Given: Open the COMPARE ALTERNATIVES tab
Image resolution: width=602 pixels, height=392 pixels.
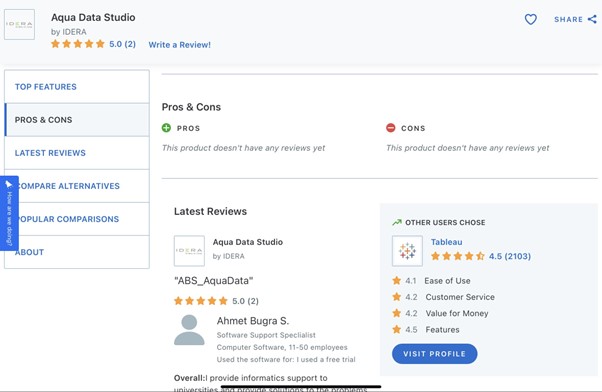Looking at the screenshot, I should click(x=77, y=186).
